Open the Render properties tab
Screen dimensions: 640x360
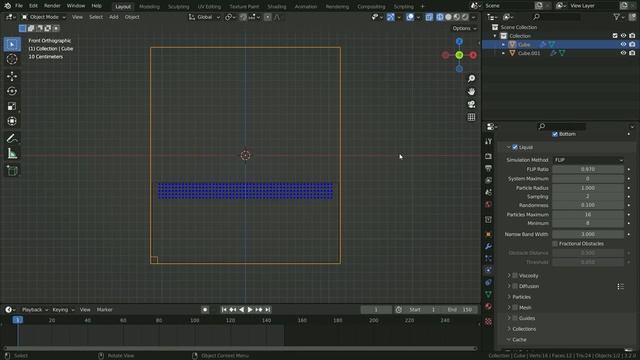(488, 156)
